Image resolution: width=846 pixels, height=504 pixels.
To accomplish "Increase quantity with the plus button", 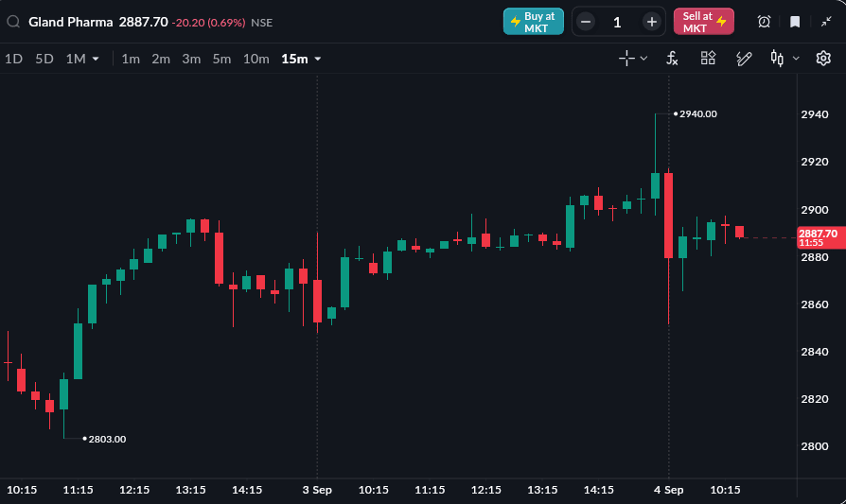I will [651, 22].
